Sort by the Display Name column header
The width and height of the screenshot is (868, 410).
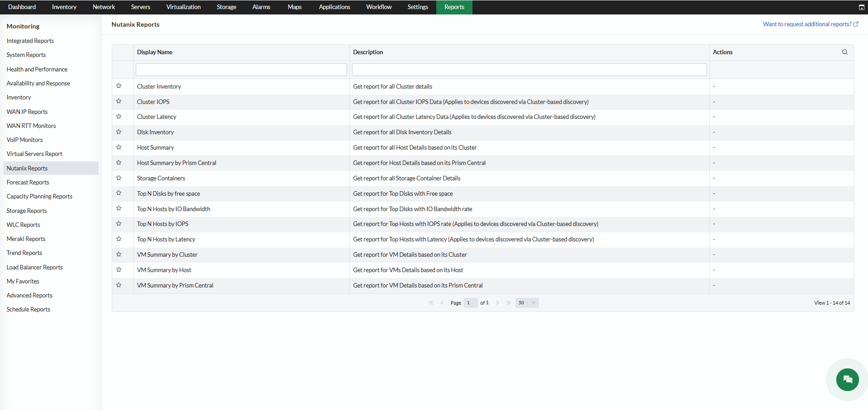click(155, 52)
